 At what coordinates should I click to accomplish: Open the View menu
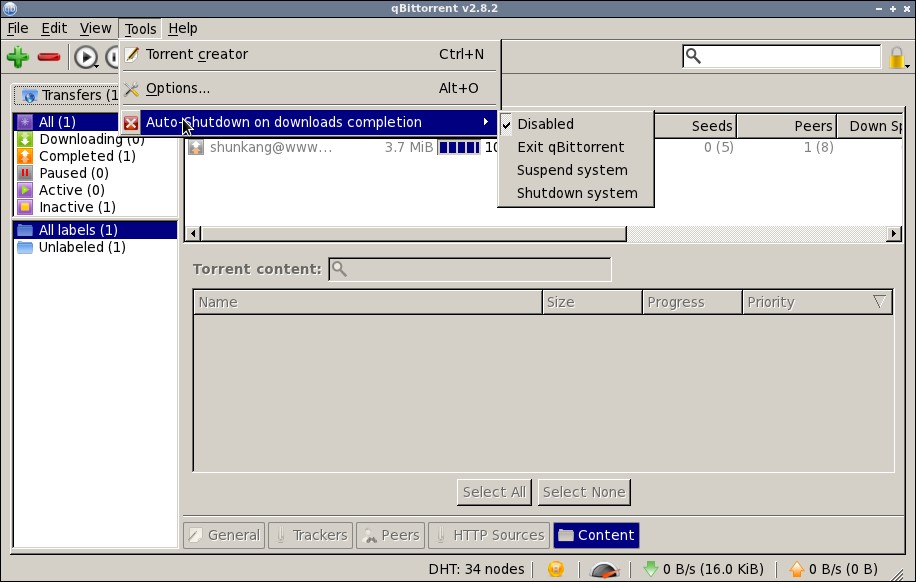(95, 28)
